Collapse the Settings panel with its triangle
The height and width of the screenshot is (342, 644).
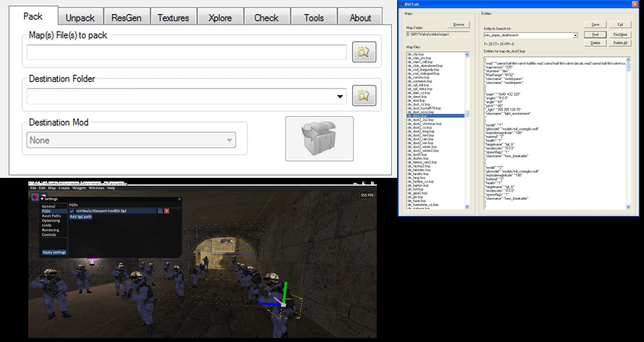(42, 199)
